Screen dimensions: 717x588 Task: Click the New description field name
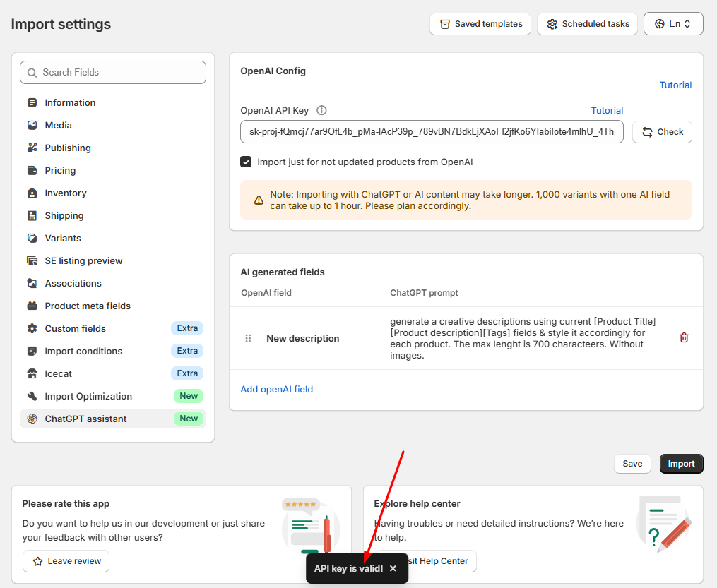click(x=303, y=339)
